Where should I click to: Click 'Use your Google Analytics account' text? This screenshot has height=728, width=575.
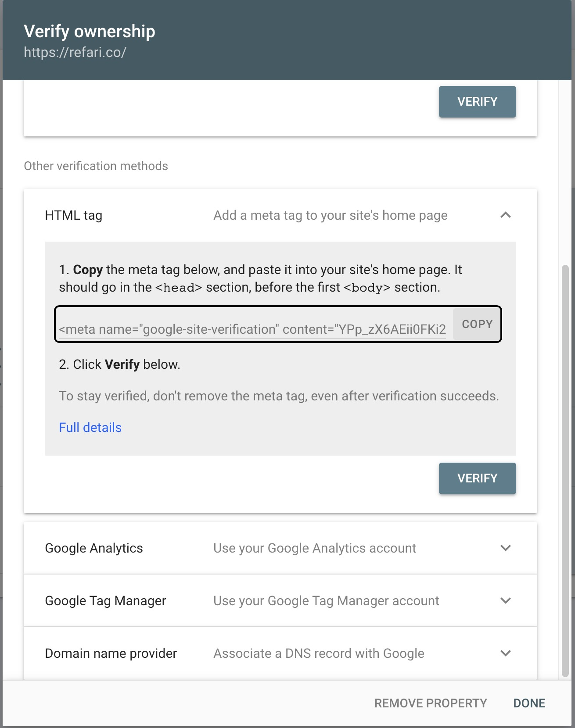[315, 548]
